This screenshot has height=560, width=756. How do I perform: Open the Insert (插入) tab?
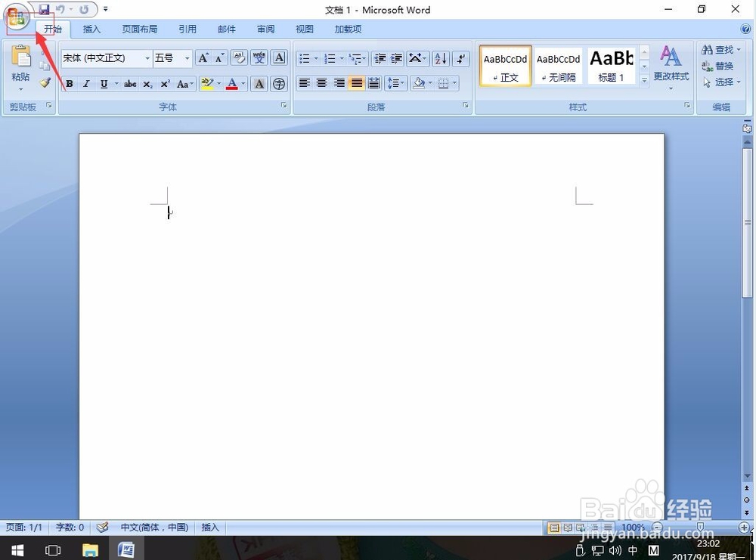pyautogui.click(x=91, y=29)
